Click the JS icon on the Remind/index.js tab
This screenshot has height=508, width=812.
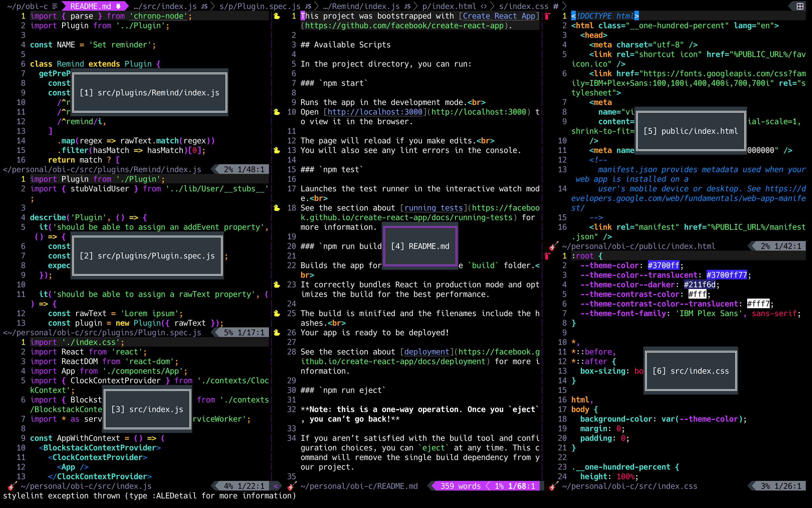click(407, 6)
